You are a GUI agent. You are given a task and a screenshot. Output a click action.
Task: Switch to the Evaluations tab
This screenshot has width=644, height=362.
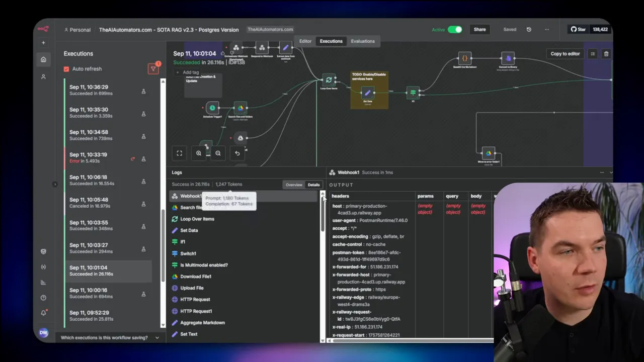[363, 41]
